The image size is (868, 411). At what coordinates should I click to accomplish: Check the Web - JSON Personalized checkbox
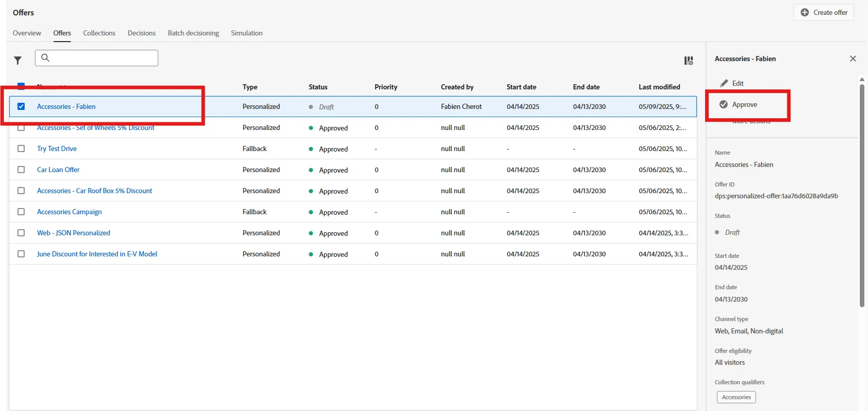pyautogui.click(x=21, y=233)
